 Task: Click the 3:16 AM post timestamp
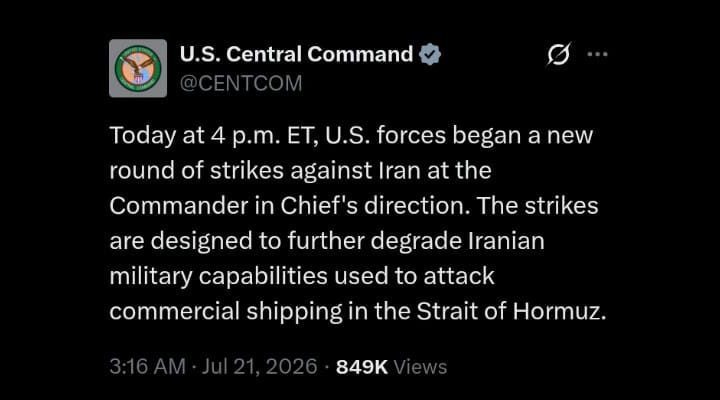[147, 367]
